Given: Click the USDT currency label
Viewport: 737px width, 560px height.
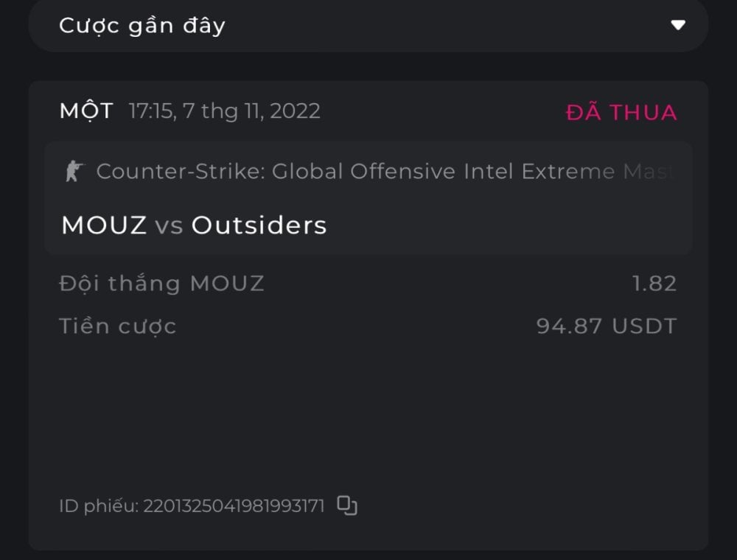Looking at the screenshot, I should (x=644, y=326).
